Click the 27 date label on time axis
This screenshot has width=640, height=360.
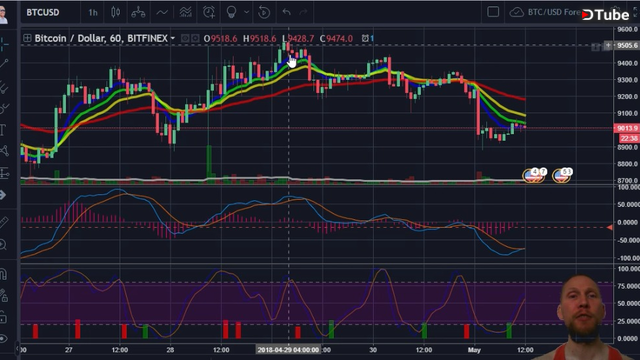69,350
